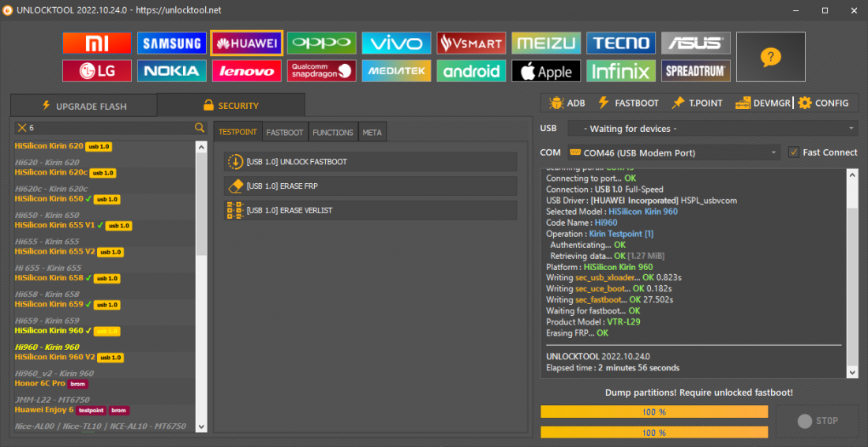The width and height of the screenshot is (868, 447).
Task: Open the ADB tool
Action: tap(567, 103)
